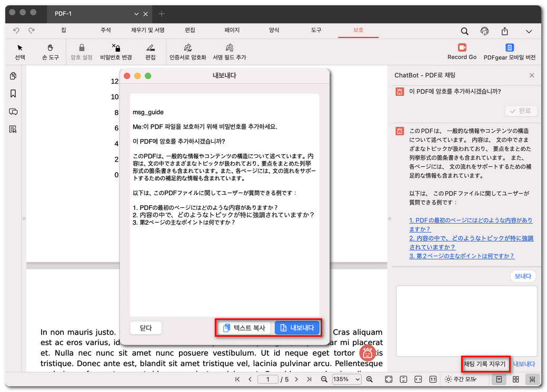Screen dimensions: 547x392
Task: Toggle day mode (주간 모드) setting
Action: [461, 379]
